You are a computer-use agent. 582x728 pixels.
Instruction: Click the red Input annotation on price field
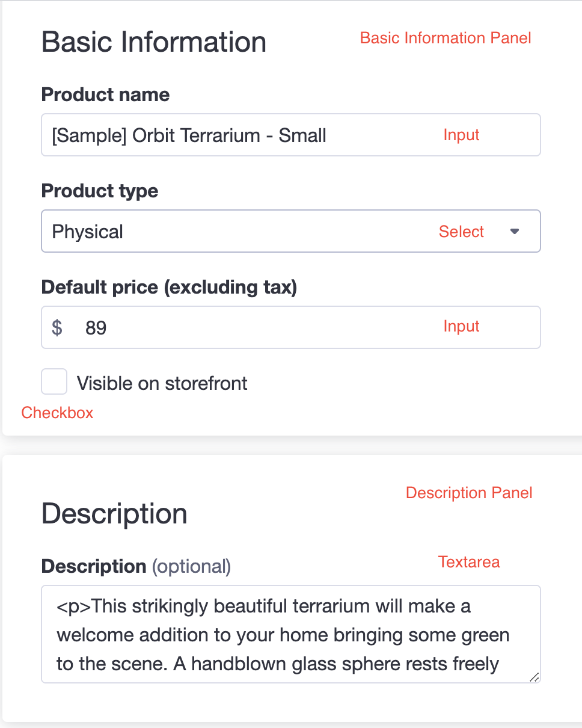[x=461, y=327]
